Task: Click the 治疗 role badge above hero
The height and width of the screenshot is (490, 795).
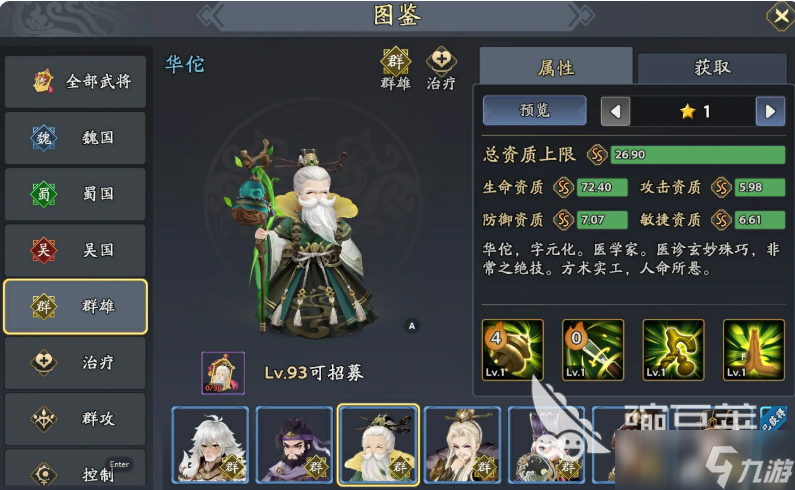Action: 441,68
